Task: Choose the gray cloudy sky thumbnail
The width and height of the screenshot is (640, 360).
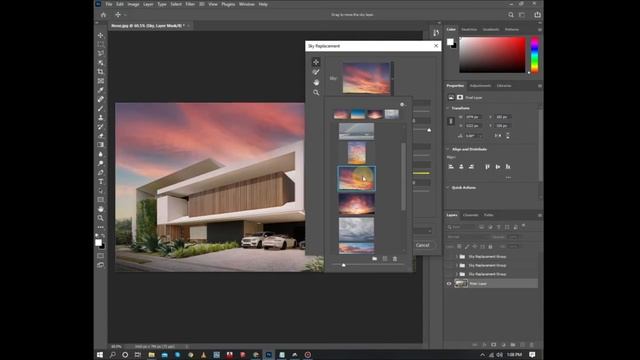Action: click(356, 229)
